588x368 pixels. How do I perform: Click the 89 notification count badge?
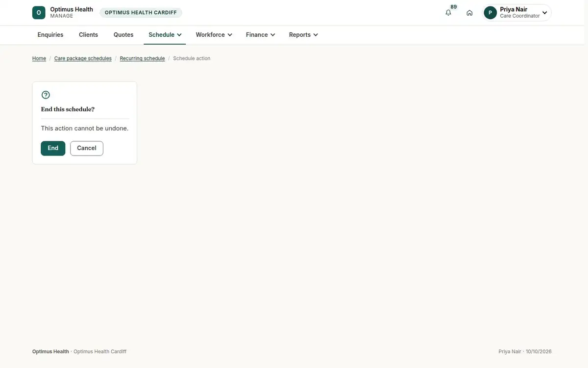pyautogui.click(x=454, y=7)
